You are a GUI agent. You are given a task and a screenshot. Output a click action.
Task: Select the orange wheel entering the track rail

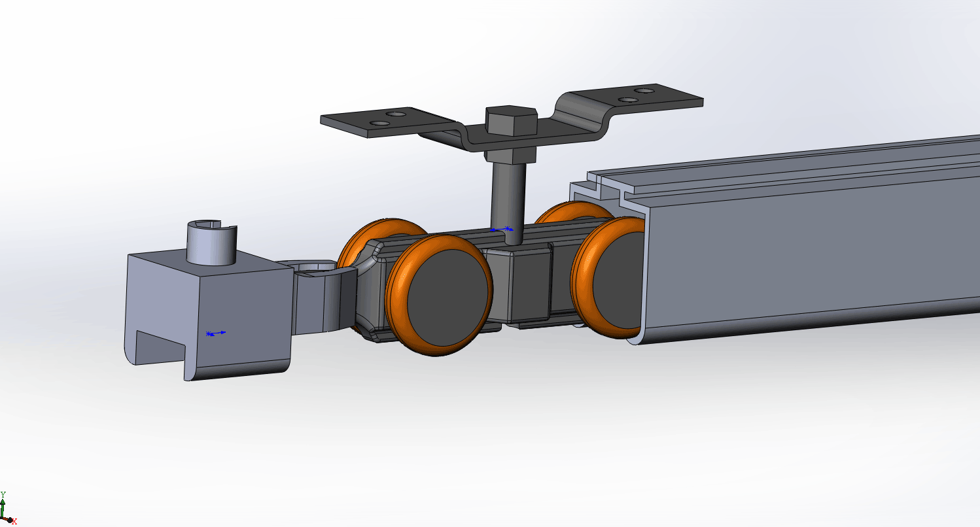[608, 277]
